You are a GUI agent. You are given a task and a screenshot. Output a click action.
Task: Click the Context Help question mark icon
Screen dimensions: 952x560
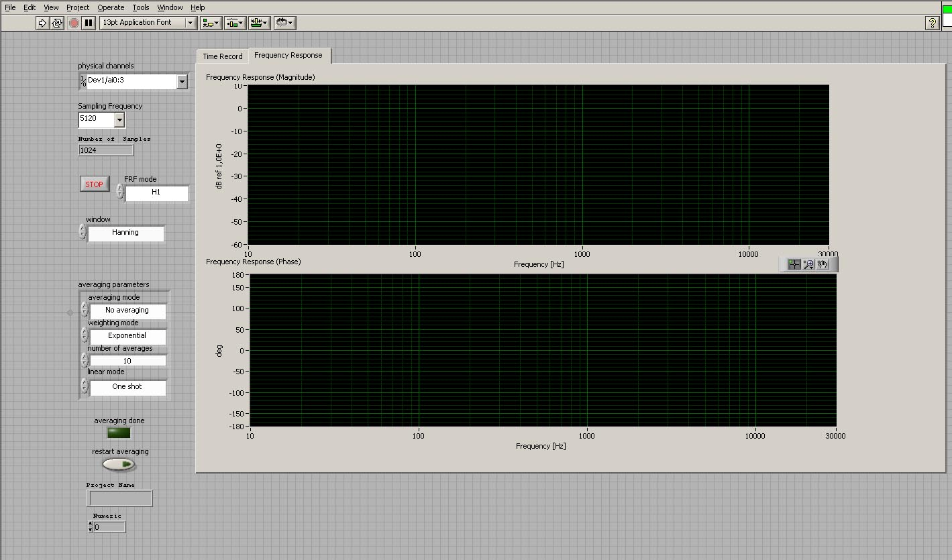pos(932,23)
